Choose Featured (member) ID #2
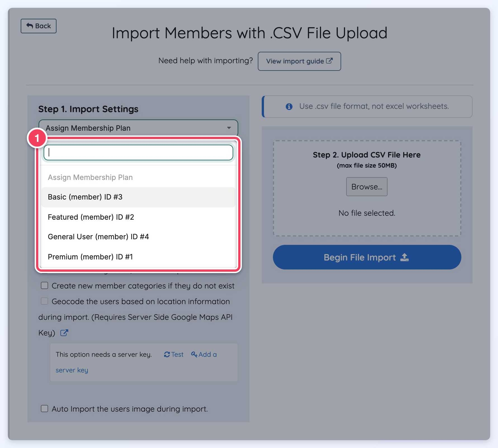The width and height of the screenshot is (498, 448). tap(138, 217)
